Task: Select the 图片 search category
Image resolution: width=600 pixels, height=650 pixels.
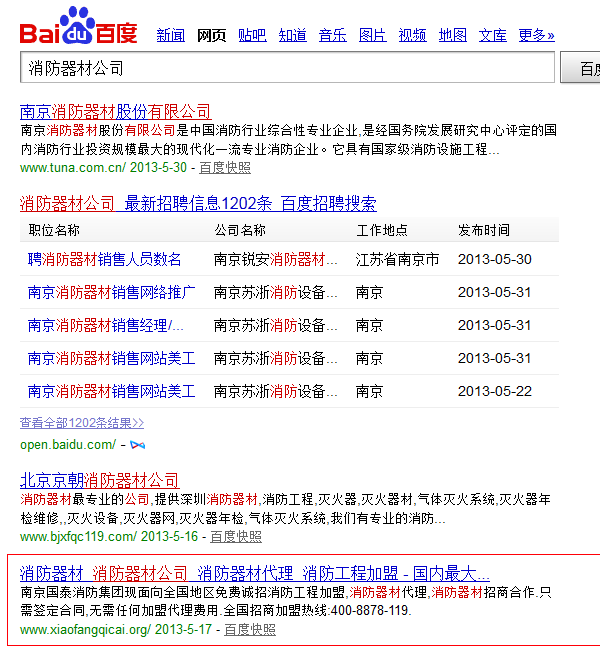Action: pyautogui.click(x=372, y=36)
